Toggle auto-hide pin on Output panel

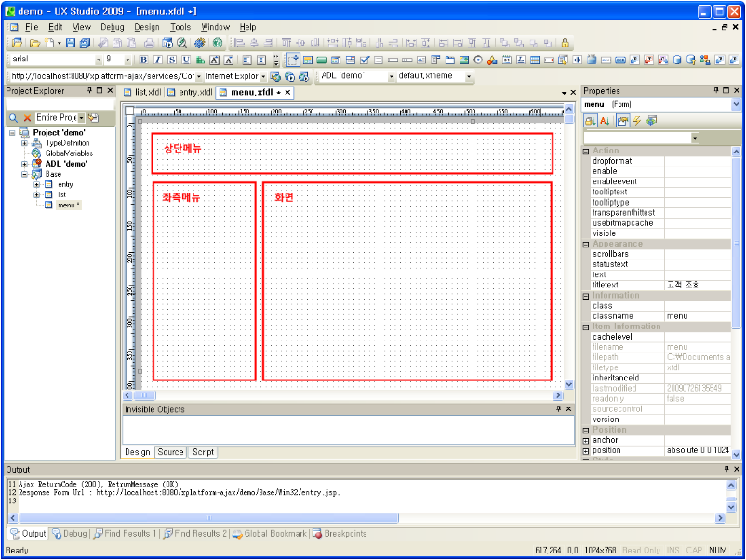726,469
